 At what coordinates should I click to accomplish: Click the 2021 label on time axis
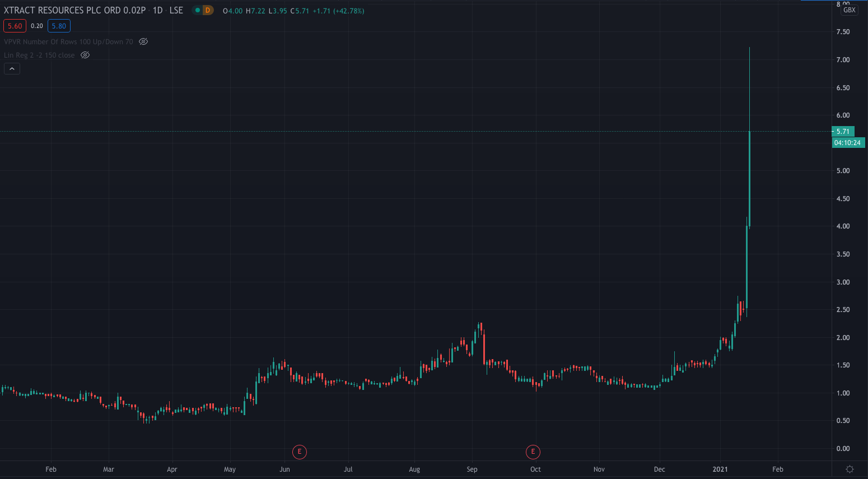[x=720, y=469]
